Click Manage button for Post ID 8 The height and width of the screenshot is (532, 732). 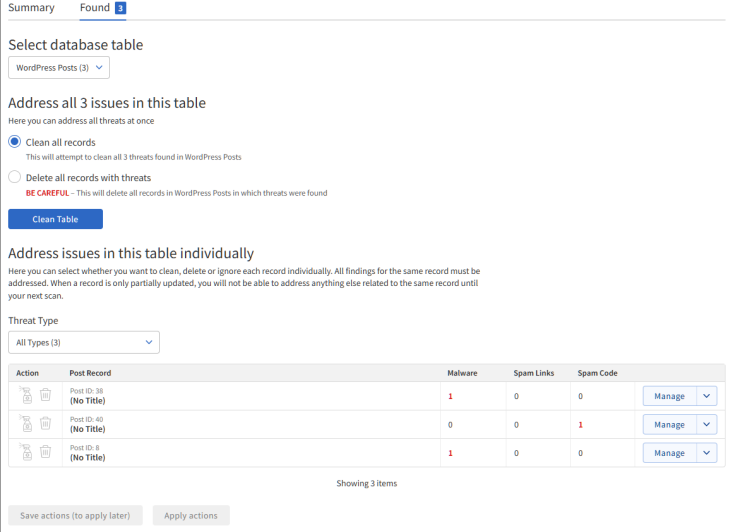[668, 453]
